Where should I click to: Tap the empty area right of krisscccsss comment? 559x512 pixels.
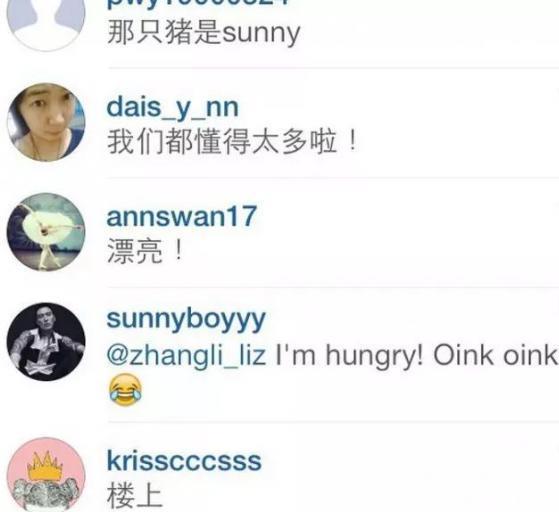coord(360,495)
